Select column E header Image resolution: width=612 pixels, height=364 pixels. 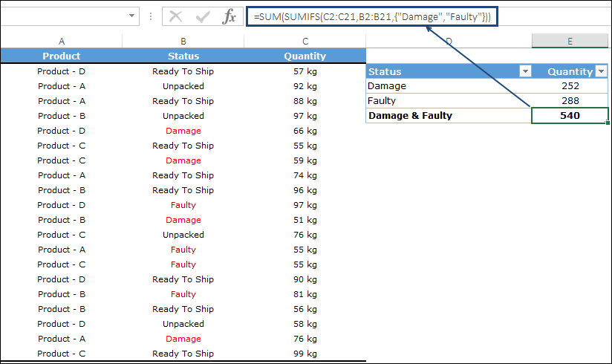click(570, 41)
